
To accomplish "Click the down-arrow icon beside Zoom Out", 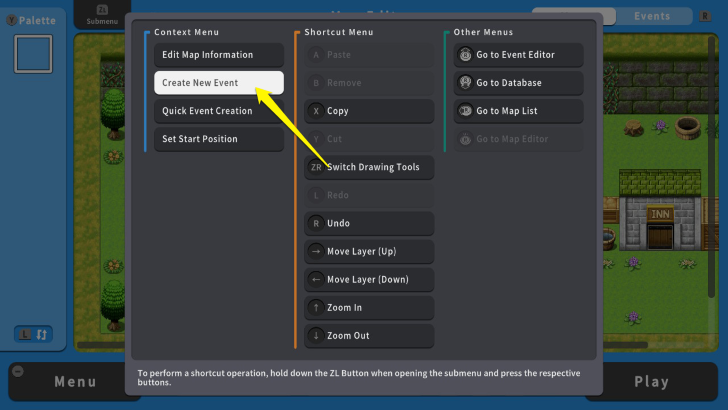I will (316, 336).
